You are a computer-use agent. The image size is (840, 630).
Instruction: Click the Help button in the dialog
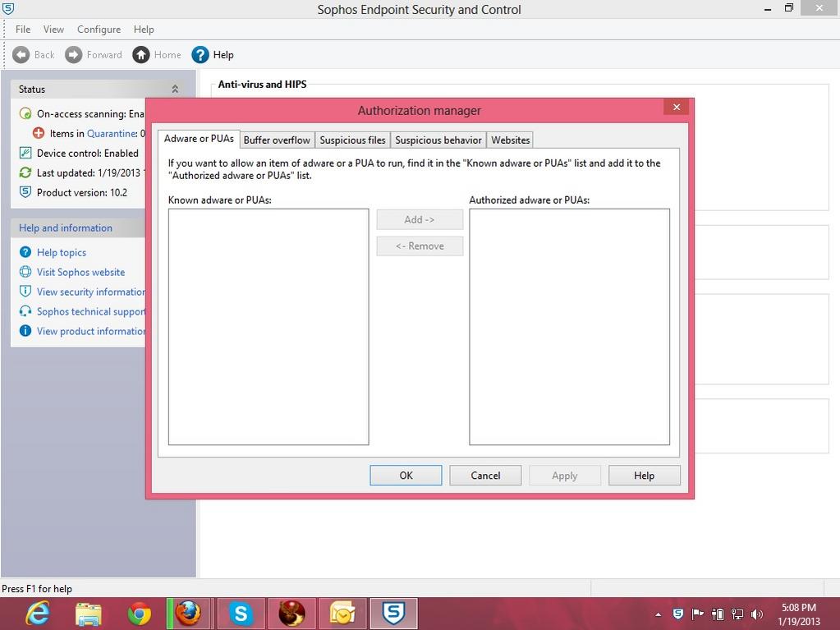point(645,476)
